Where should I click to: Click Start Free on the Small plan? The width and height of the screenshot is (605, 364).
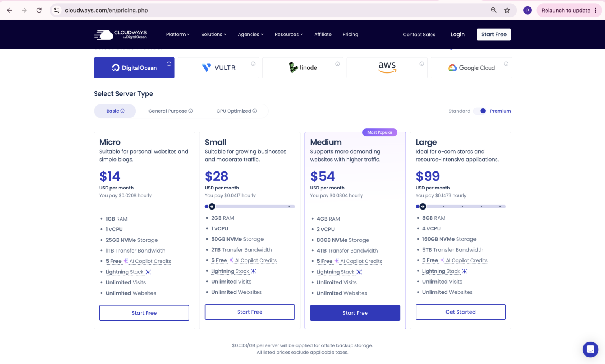(x=250, y=312)
